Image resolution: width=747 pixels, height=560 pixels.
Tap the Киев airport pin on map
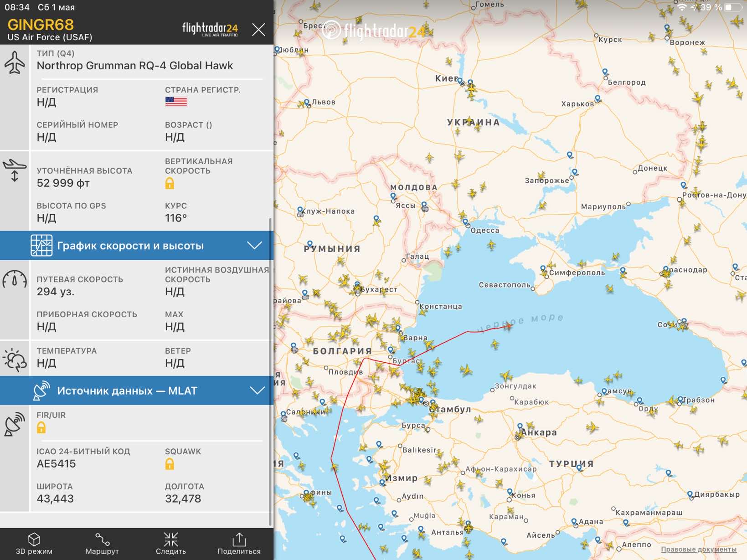coord(460,82)
